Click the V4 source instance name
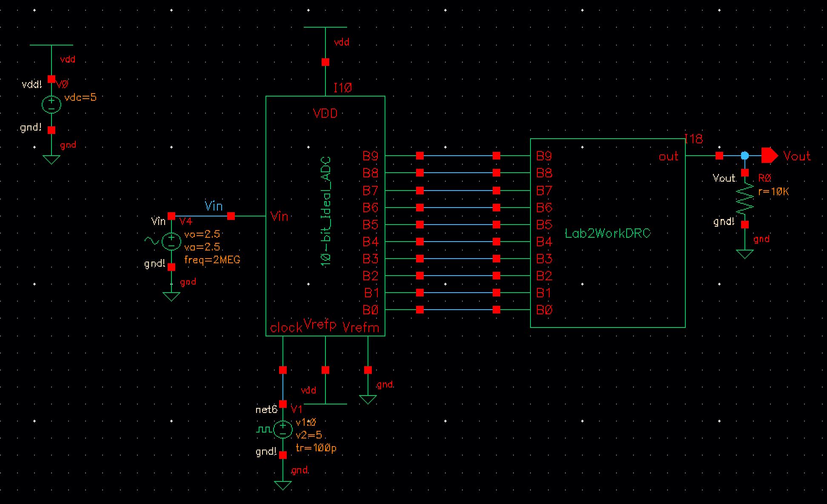The image size is (827, 504). pyautogui.click(x=186, y=221)
